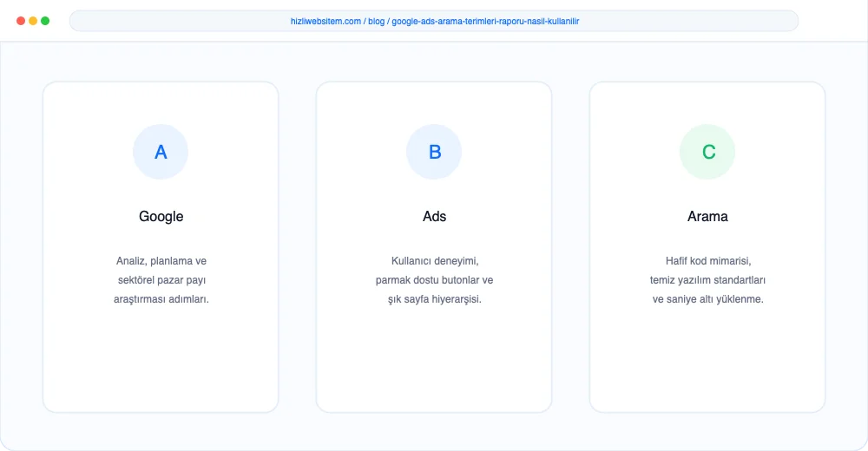Click text 've saniye altı yüklenme.'
Viewport: 868px width, 451px height.
[x=708, y=299]
